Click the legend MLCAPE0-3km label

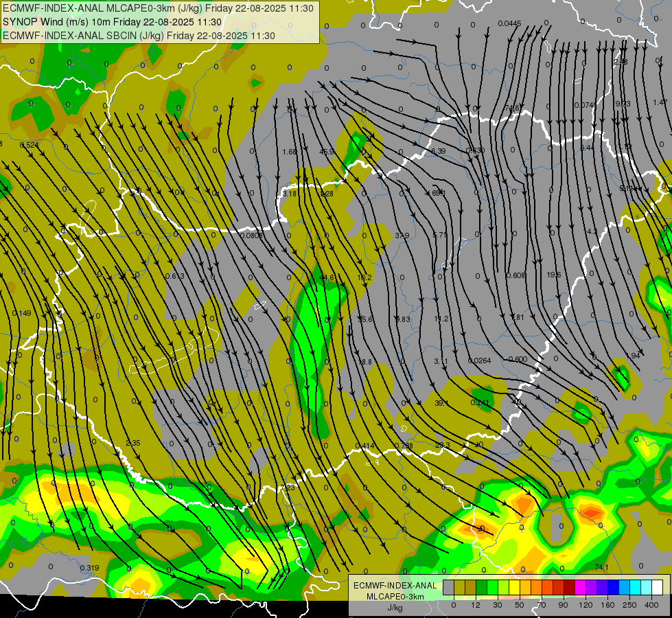coord(395,597)
